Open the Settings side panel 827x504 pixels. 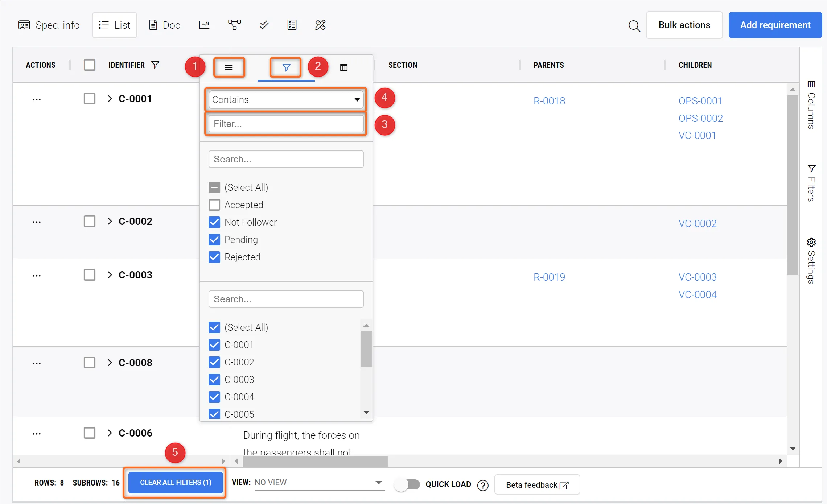coord(811,260)
